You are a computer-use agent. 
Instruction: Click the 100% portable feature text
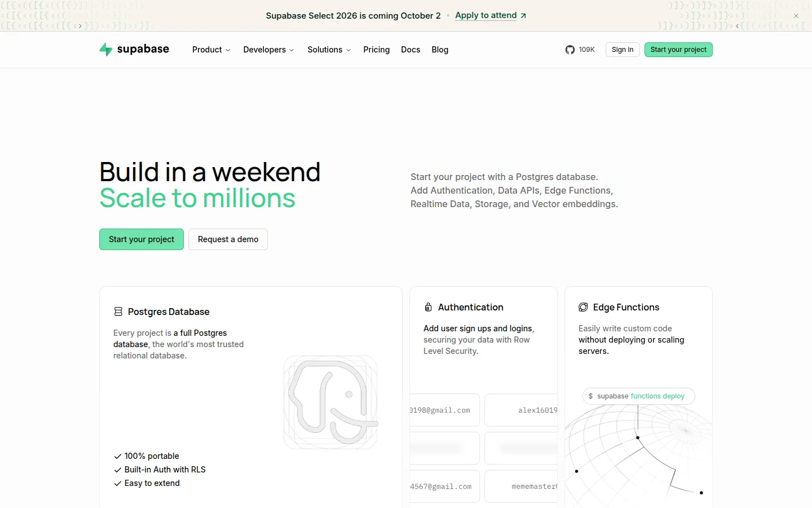coord(152,456)
